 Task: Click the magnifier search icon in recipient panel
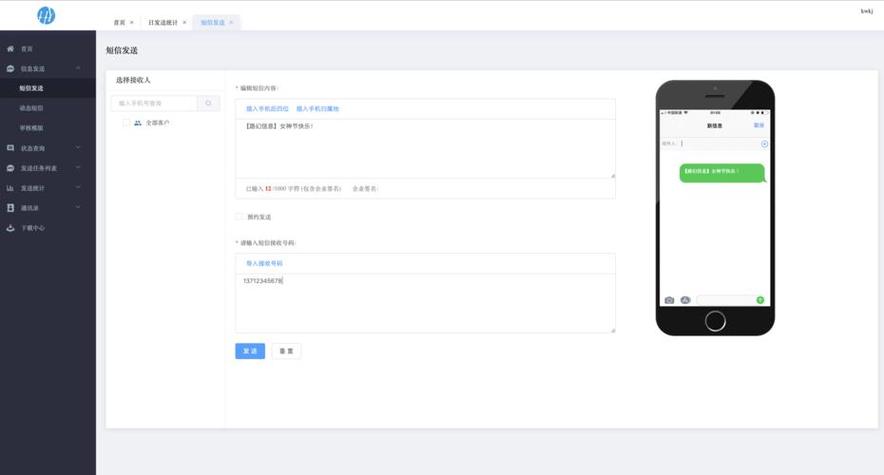pyautogui.click(x=209, y=103)
